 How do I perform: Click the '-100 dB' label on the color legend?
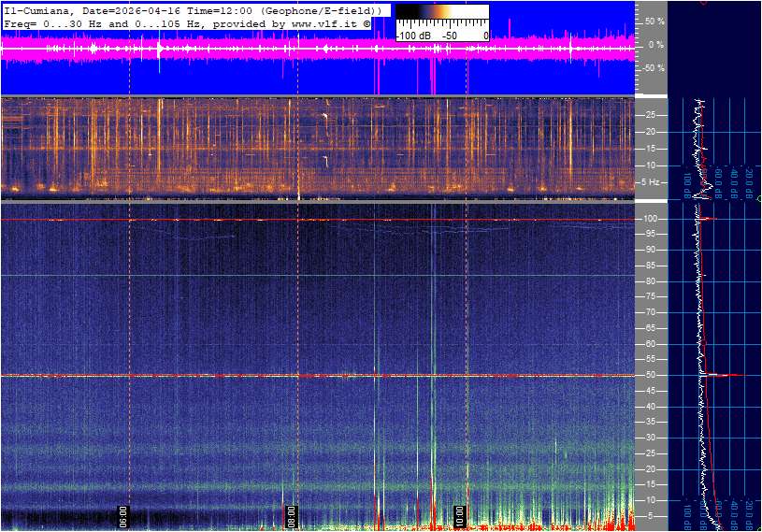[x=413, y=36]
